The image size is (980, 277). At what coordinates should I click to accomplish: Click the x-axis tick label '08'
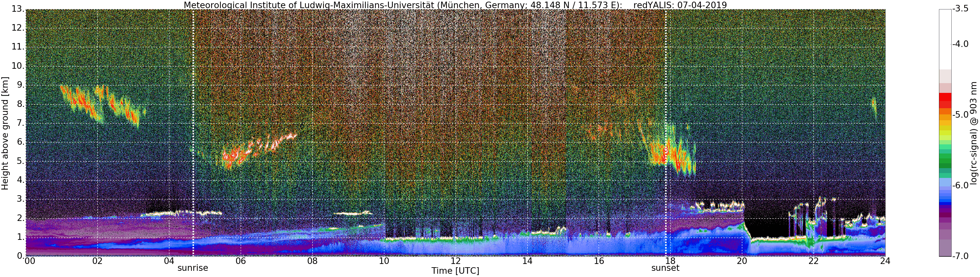point(312,261)
